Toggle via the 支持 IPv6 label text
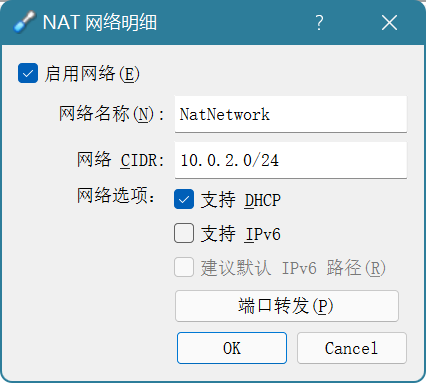This screenshot has width=426, height=383. pyautogui.click(x=241, y=234)
